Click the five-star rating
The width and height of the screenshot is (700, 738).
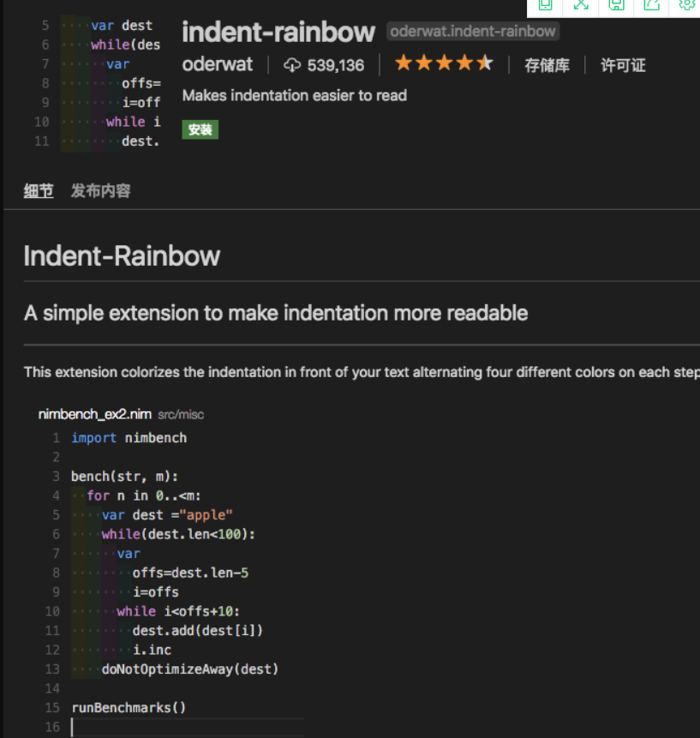coord(444,63)
